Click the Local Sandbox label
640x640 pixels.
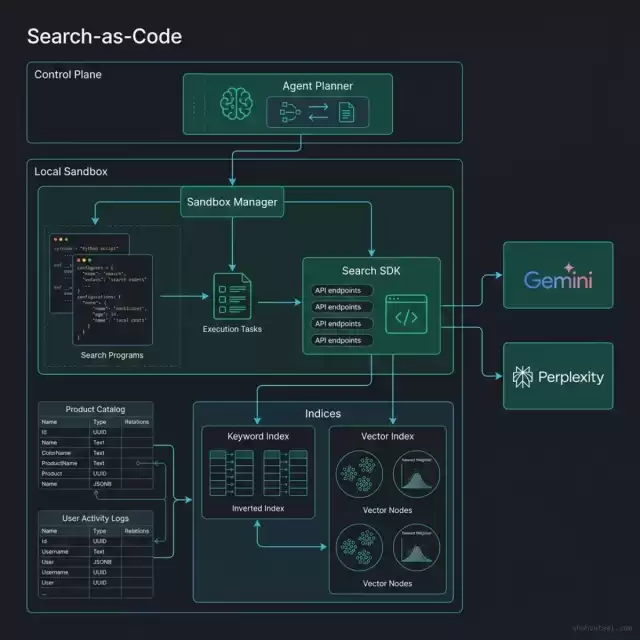71,171
